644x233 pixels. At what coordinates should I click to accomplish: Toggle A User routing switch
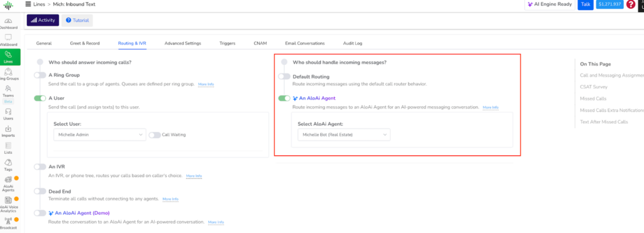pos(40,98)
